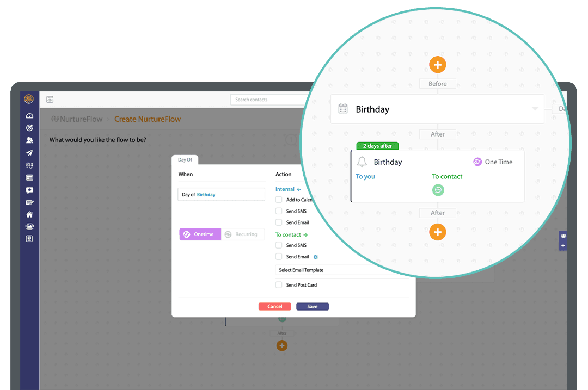Open the Select Email Template dropdown

click(x=342, y=270)
